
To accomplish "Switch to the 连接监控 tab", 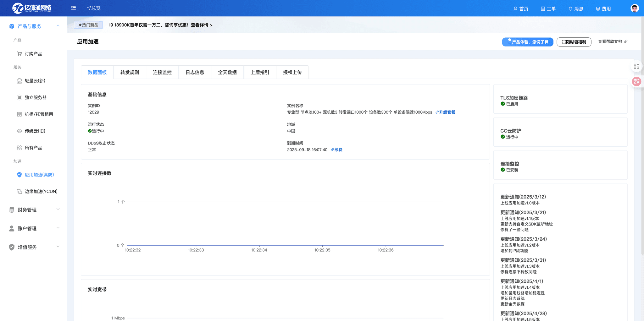I will coord(162,72).
